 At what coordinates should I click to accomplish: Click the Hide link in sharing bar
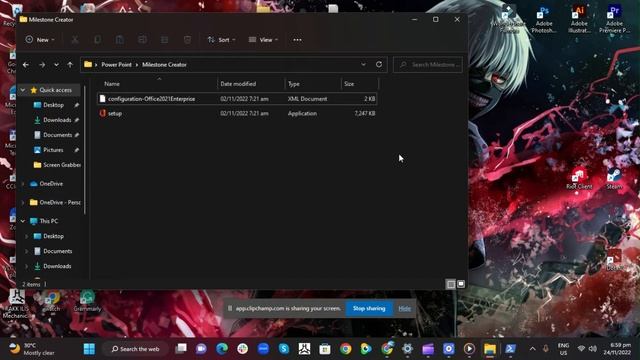(x=404, y=309)
